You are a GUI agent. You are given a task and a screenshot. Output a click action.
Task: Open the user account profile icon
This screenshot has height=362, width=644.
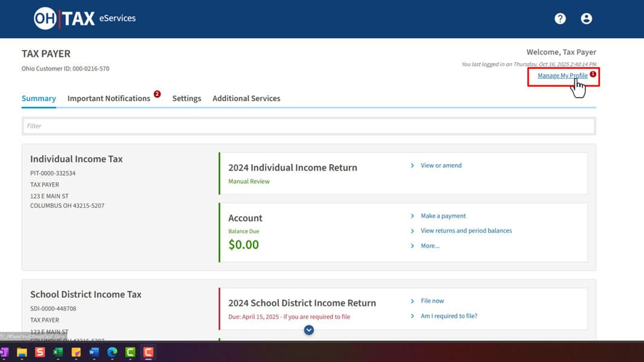tap(586, 19)
